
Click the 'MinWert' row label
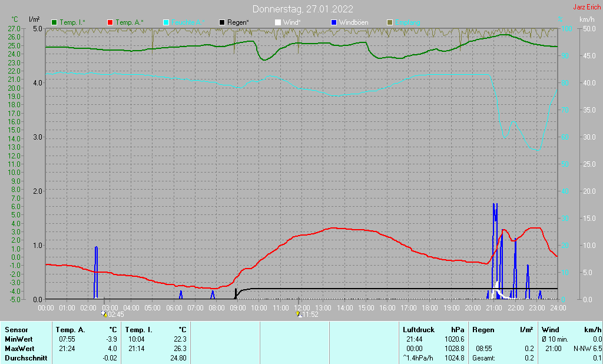(x=19, y=339)
